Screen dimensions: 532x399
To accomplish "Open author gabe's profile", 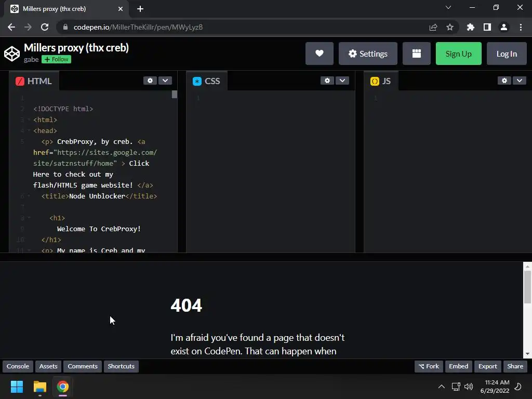I will [x=31, y=59].
